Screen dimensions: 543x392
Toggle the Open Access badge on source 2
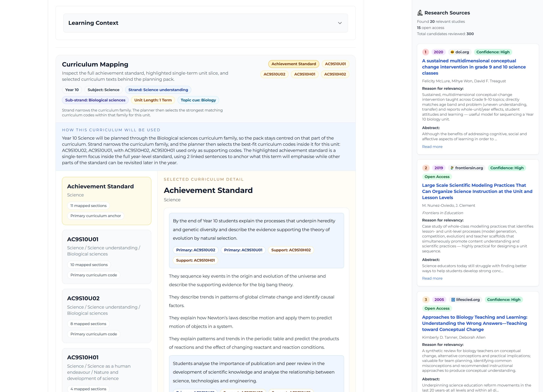[x=437, y=177]
